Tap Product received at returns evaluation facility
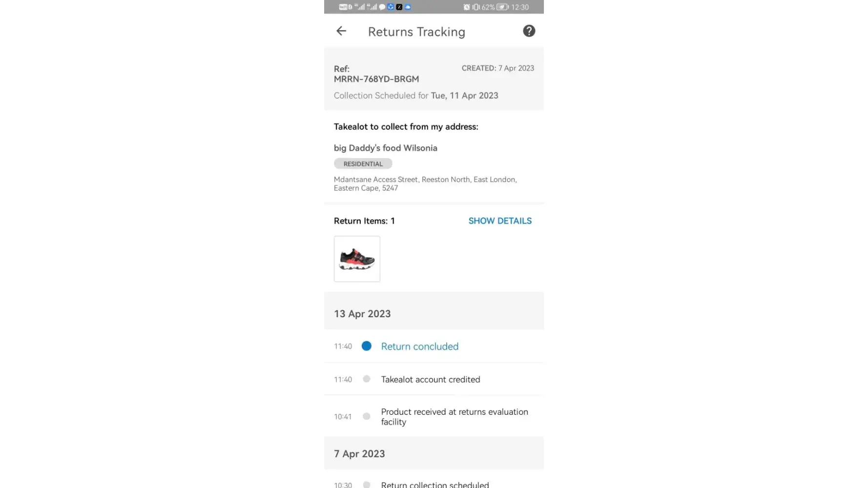The height and width of the screenshot is (488, 868). tap(454, 417)
